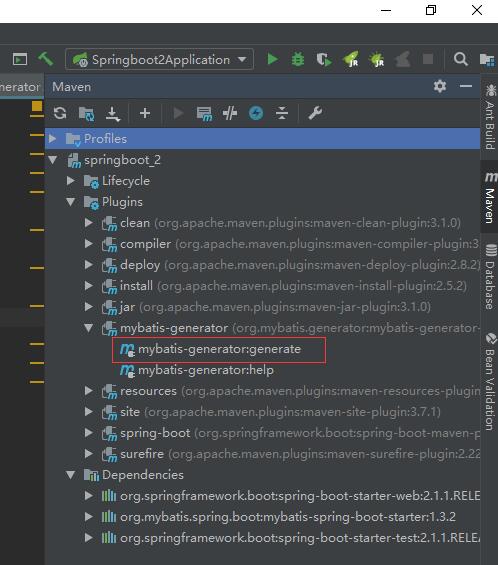Screen dimensions: 498x565
Task: Collapse all tree nodes icon
Action: [x=282, y=113]
